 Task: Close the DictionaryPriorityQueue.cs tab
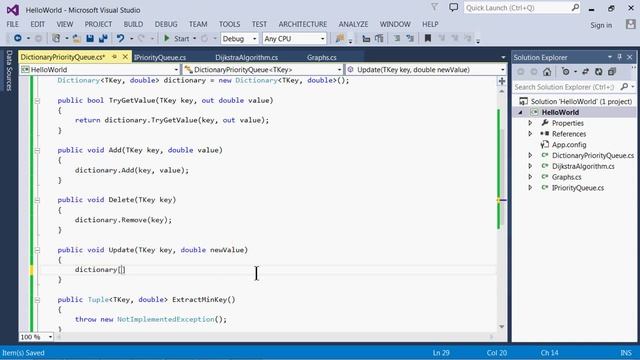pyautogui.click(x=125, y=57)
